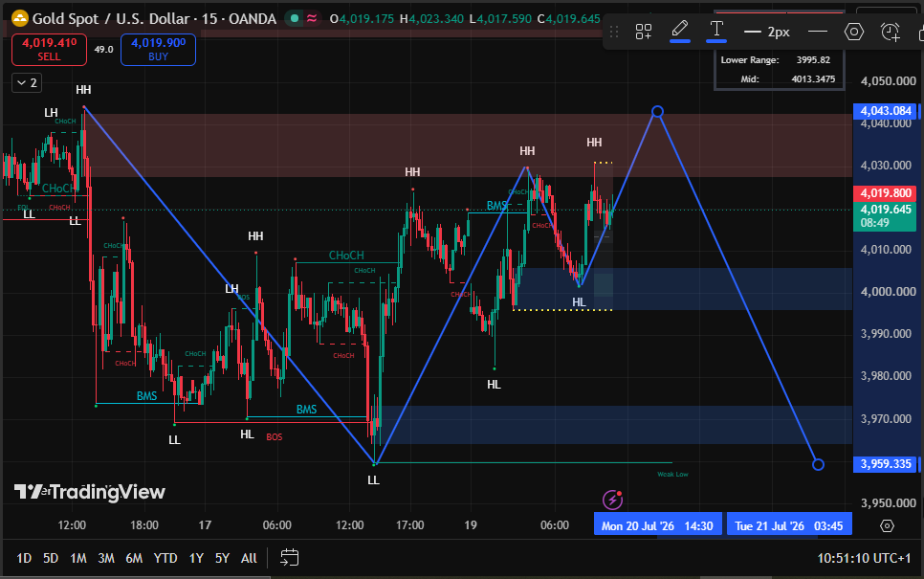924x579 pixels.
Task: Click the Tue 21 Jul '26 03:45 label
Action: click(789, 525)
